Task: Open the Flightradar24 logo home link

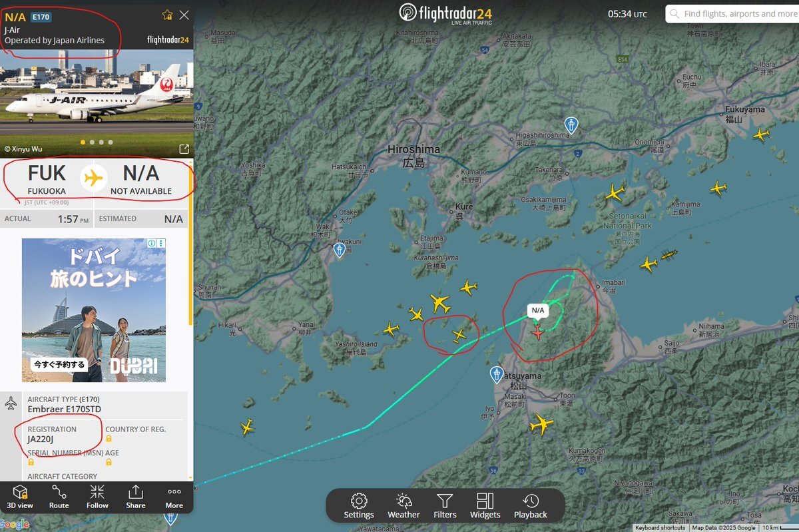Action: coord(445,13)
